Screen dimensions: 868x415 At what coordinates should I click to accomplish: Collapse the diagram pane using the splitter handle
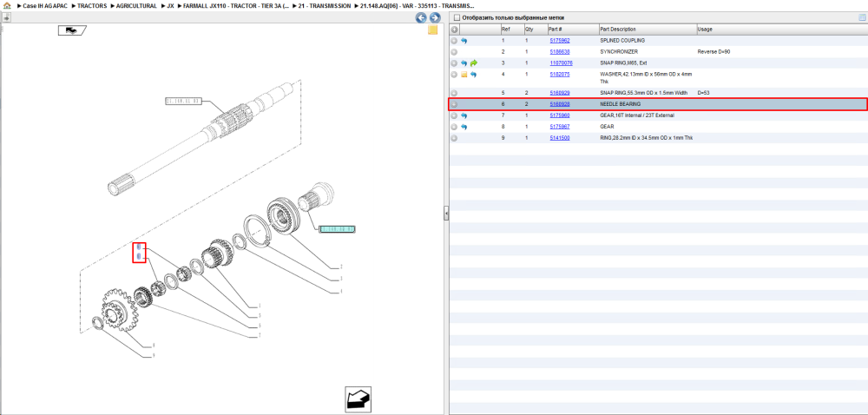pyautogui.click(x=446, y=214)
